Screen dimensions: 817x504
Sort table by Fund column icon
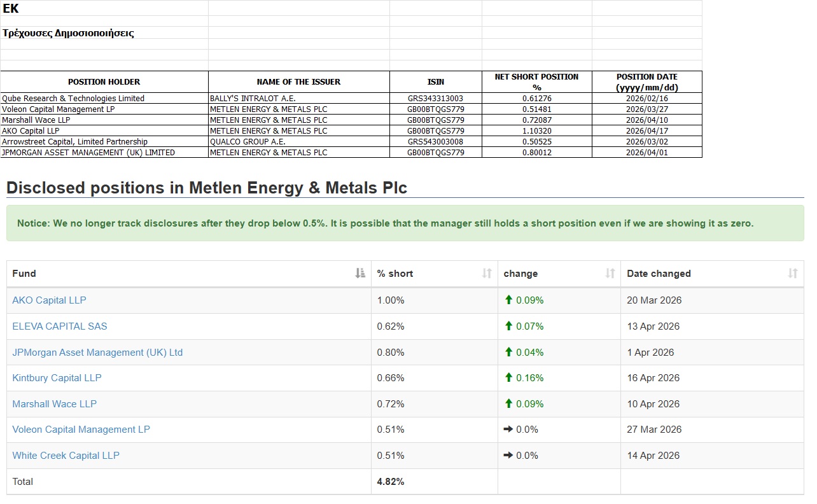pyautogui.click(x=360, y=274)
